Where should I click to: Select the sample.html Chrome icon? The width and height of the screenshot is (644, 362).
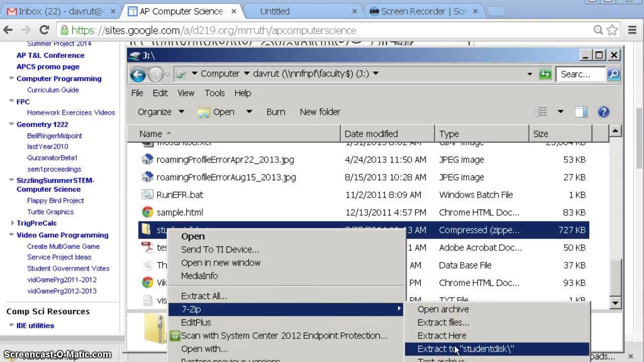147,212
